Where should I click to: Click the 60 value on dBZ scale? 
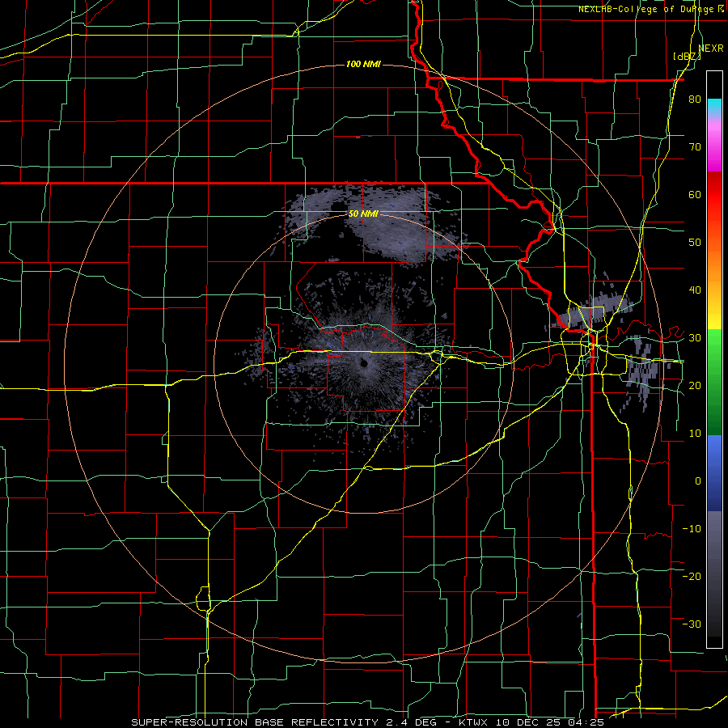click(x=695, y=194)
